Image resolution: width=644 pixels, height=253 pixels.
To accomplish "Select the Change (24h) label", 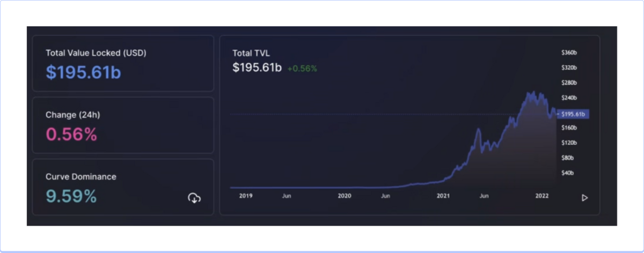I will click(x=73, y=115).
